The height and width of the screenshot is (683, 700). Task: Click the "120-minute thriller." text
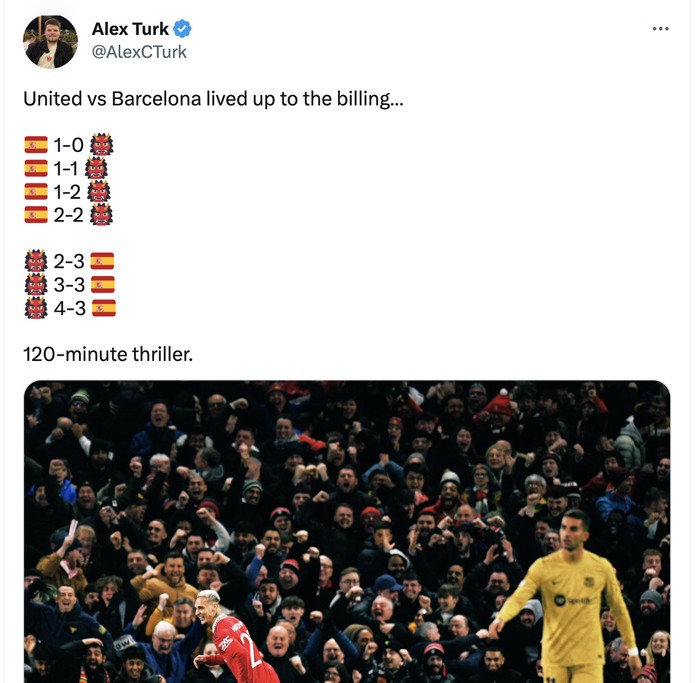(107, 353)
